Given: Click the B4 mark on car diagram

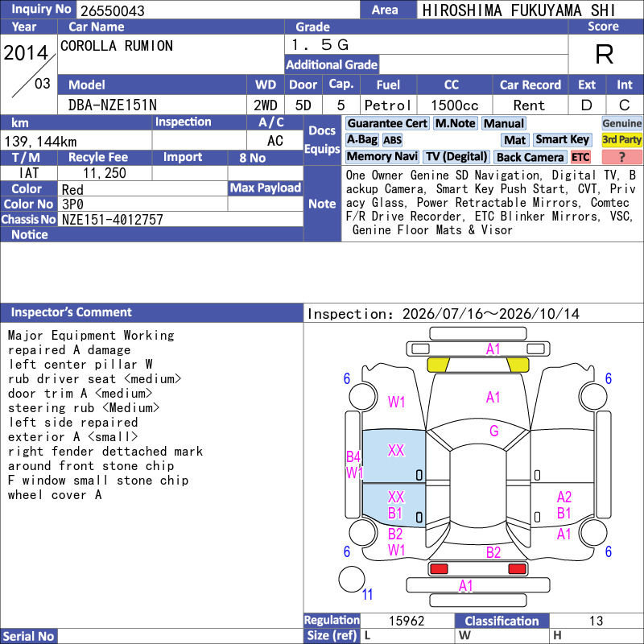Looking at the screenshot, I should tap(353, 456).
